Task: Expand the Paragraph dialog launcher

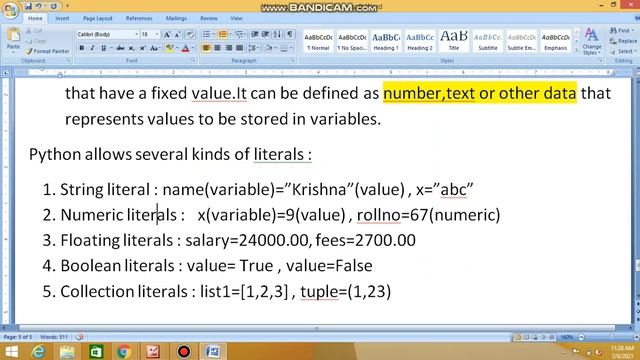Action: (x=293, y=60)
